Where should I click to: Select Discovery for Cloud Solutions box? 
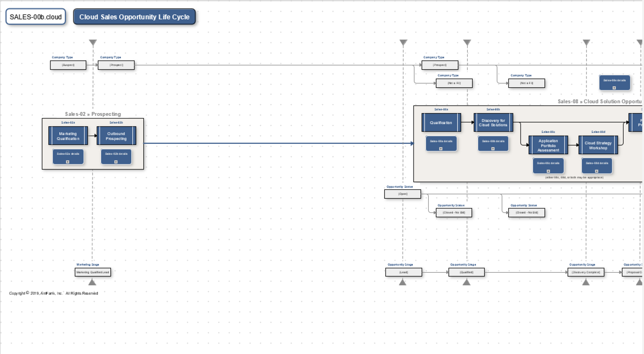(493, 123)
